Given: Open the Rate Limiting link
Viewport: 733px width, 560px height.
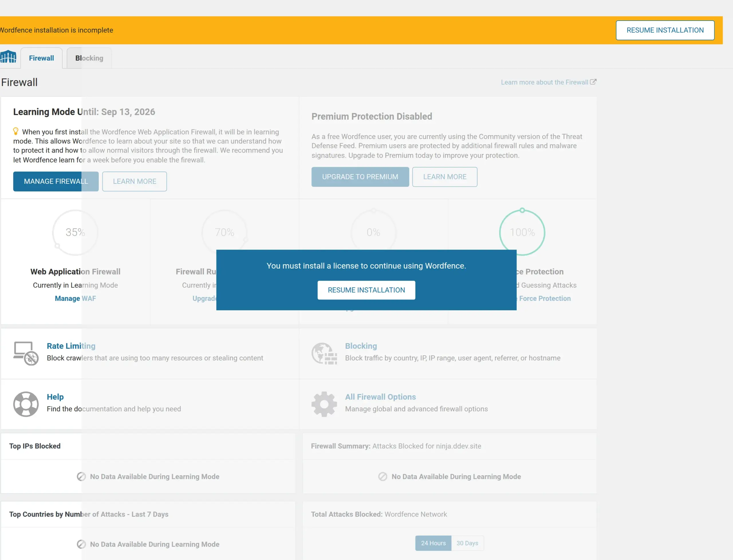Looking at the screenshot, I should point(71,346).
